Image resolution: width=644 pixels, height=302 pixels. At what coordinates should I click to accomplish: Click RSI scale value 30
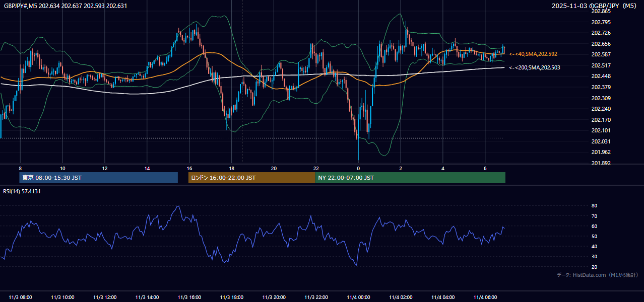coord(594,257)
